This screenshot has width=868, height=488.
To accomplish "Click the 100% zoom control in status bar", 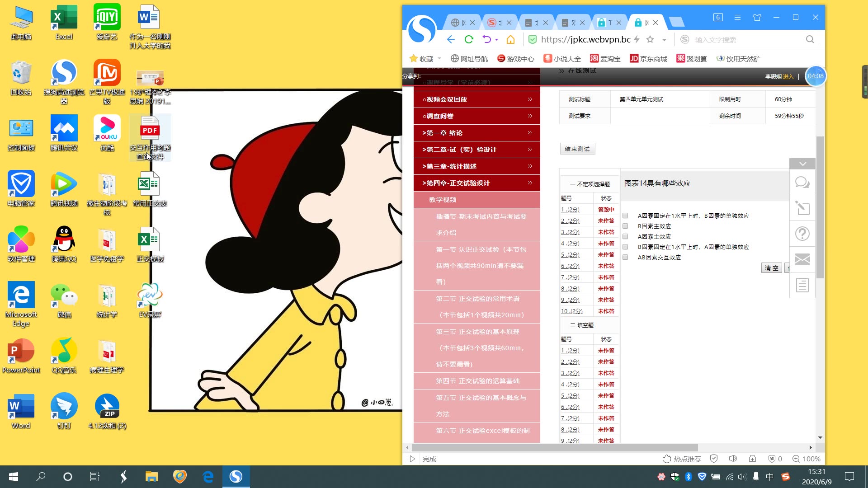I will point(807,459).
